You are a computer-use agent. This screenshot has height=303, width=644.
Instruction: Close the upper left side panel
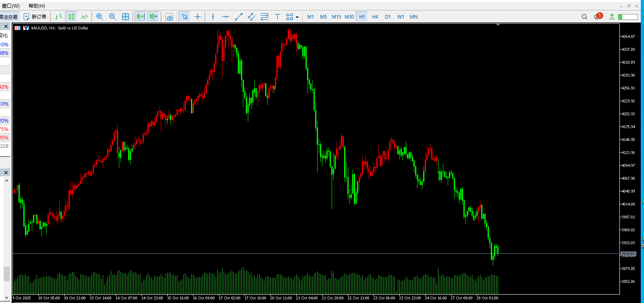6,26
